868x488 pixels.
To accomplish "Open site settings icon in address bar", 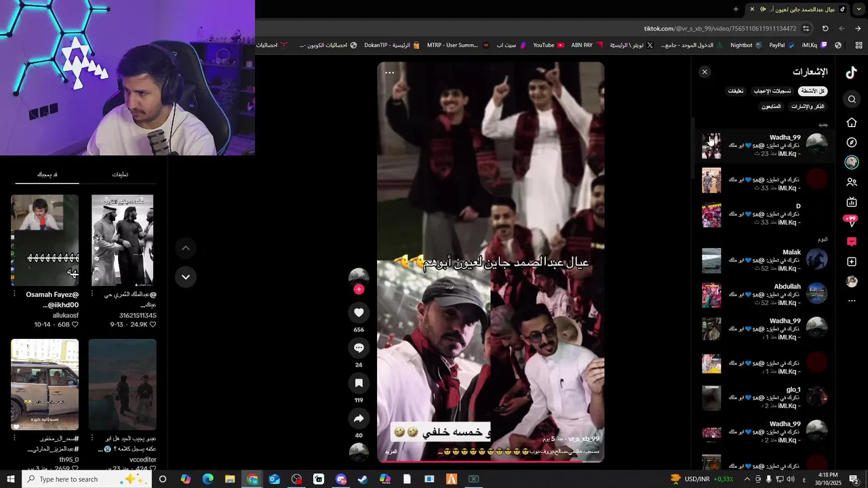I will coord(806,28).
